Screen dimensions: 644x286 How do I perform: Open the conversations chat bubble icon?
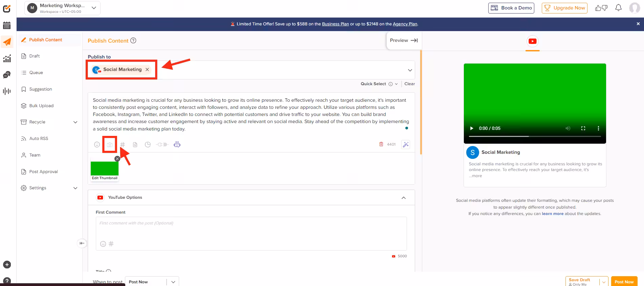(7, 75)
